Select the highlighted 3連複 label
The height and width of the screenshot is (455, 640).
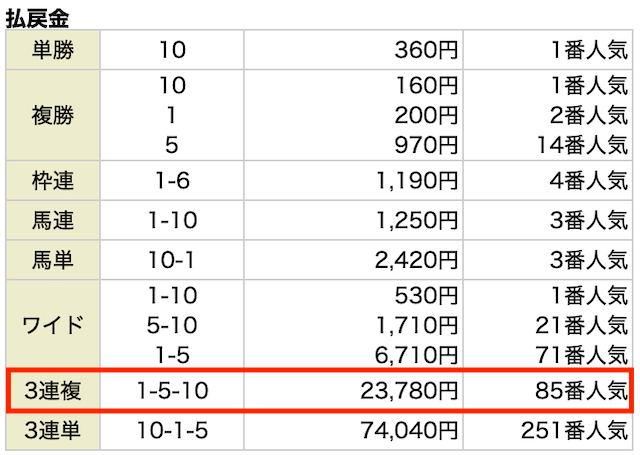(53, 390)
